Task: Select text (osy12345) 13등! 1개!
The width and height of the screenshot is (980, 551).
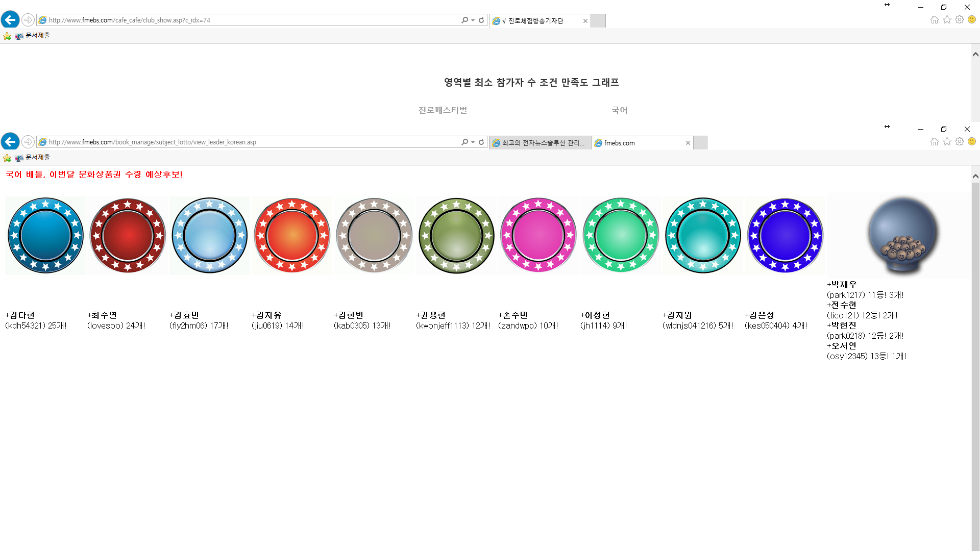Action: (867, 356)
